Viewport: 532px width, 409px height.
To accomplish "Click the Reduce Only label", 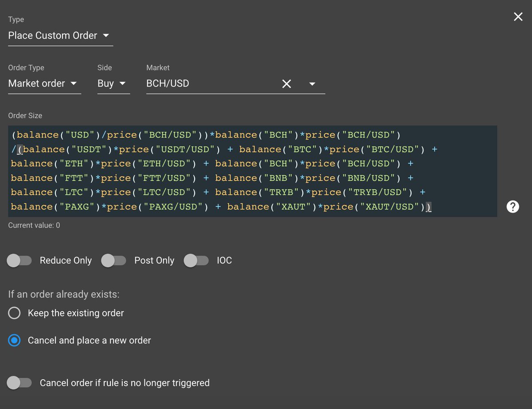I will (66, 260).
